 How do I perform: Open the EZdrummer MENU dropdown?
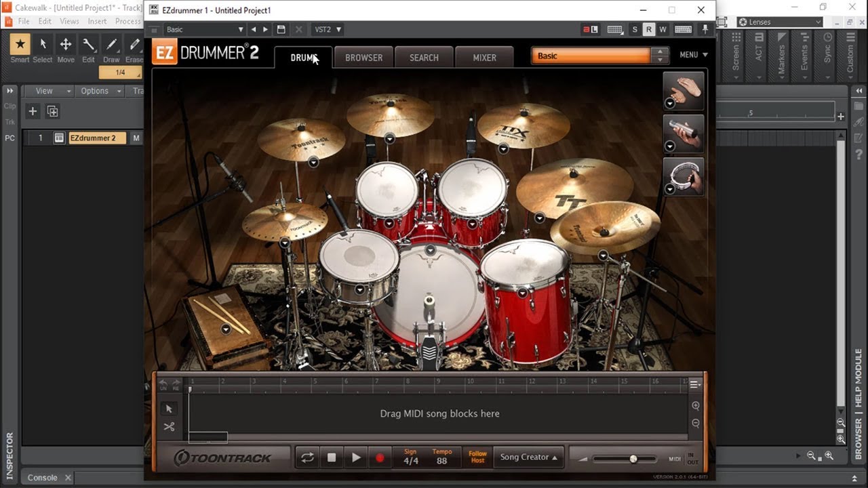click(x=694, y=55)
